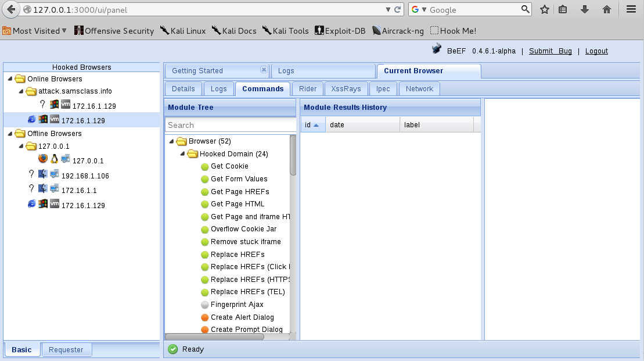Open the Ipec sub-tab

383,89
